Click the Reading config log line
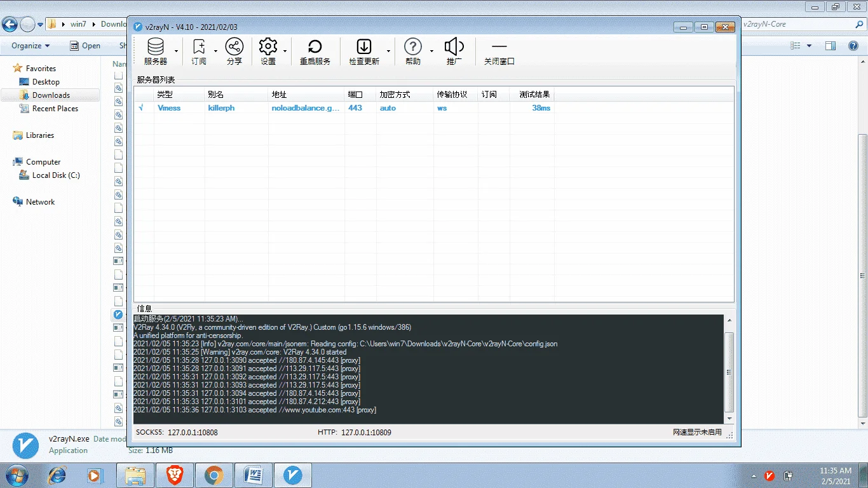The height and width of the screenshot is (488, 868). (346, 344)
